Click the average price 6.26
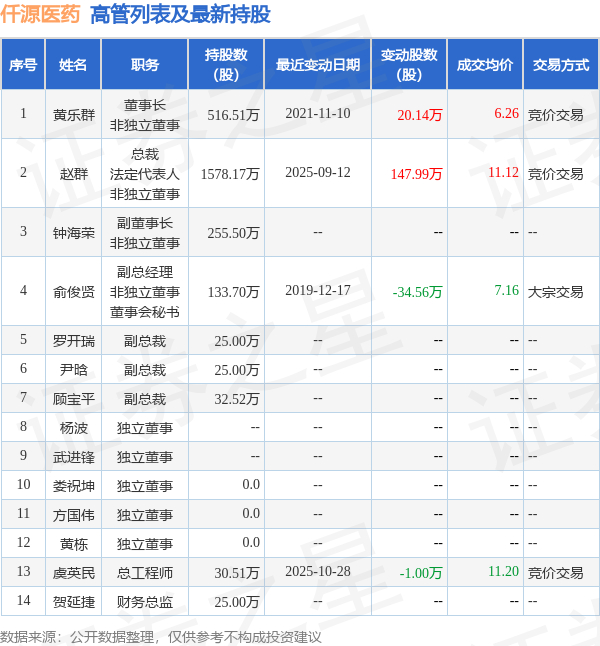The image size is (600, 646). (506, 113)
